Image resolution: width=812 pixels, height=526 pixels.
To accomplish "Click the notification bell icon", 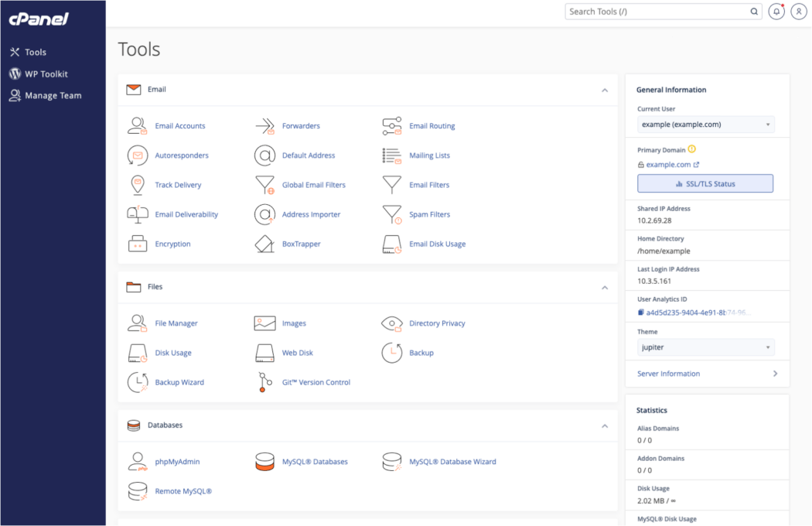I will (x=776, y=11).
